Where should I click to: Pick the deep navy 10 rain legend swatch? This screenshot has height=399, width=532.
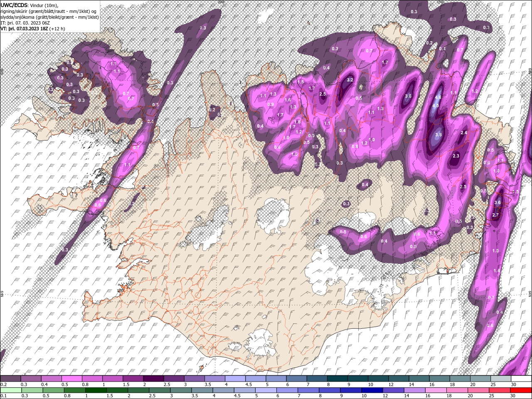coord(372,390)
